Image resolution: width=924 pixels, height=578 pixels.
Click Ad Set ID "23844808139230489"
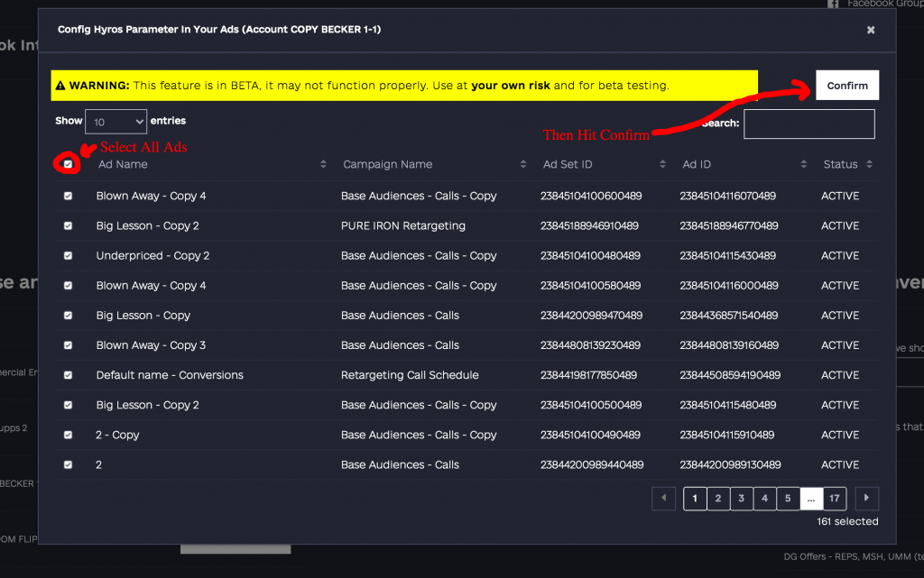(x=590, y=345)
